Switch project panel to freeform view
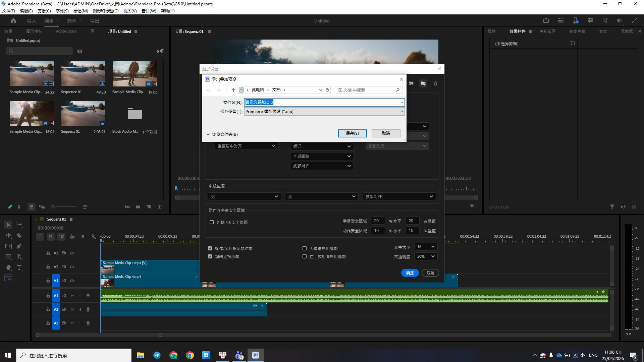The height and width of the screenshot is (362, 644). click(42, 207)
